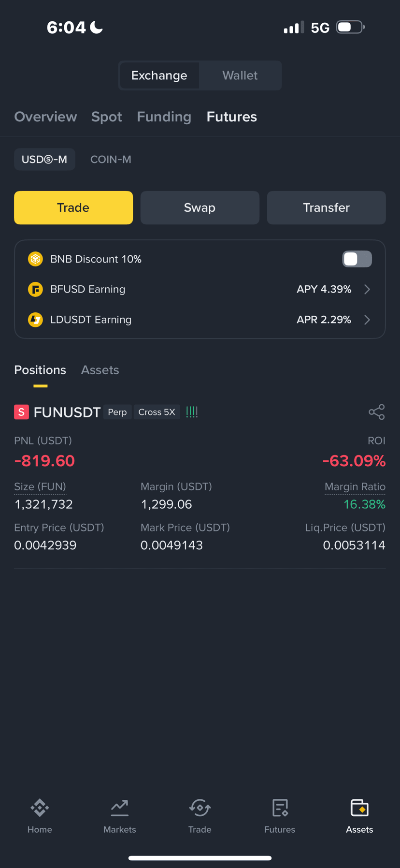Image resolution: width=400 pixels, height=868 pixels.
Task: Tap the Mark Price (USDT) label
Action: [x=185, y=528]
